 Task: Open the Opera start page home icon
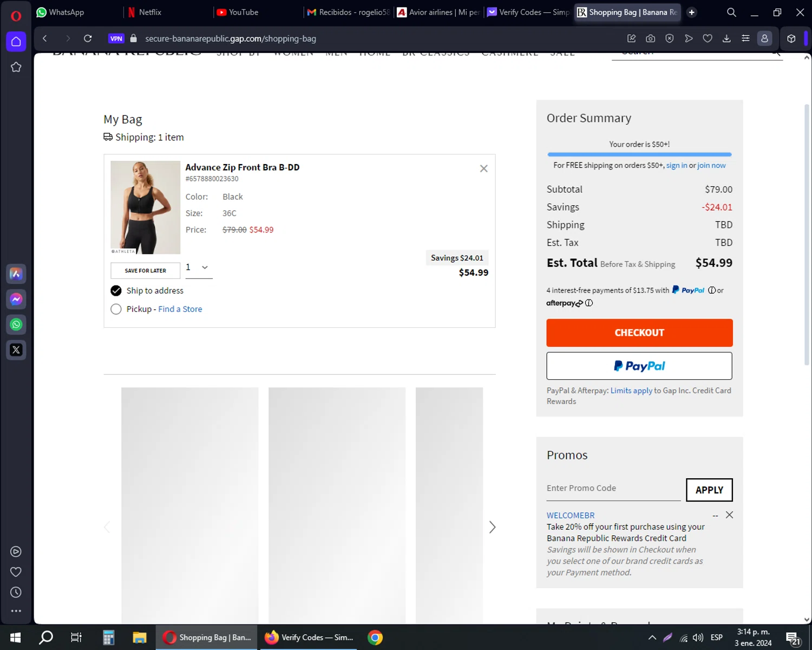(x=16, y=42)
